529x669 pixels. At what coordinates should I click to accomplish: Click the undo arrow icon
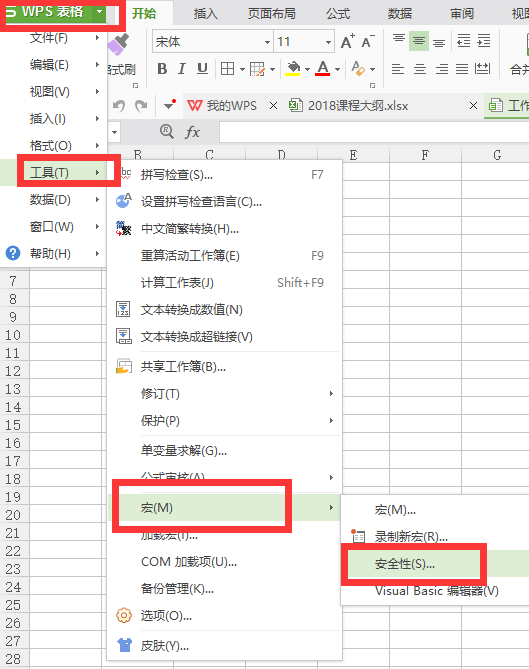pyautogui.click(x=119, y=105)
